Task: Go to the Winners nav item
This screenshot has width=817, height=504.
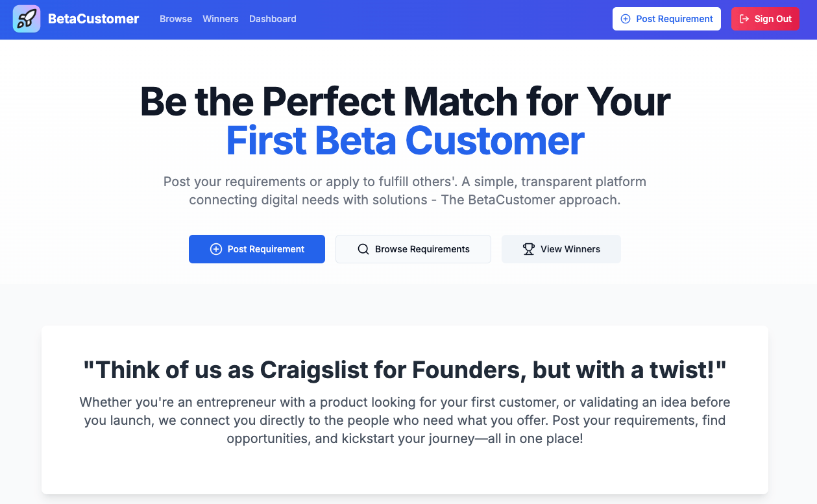Action: tap(221, 19)
